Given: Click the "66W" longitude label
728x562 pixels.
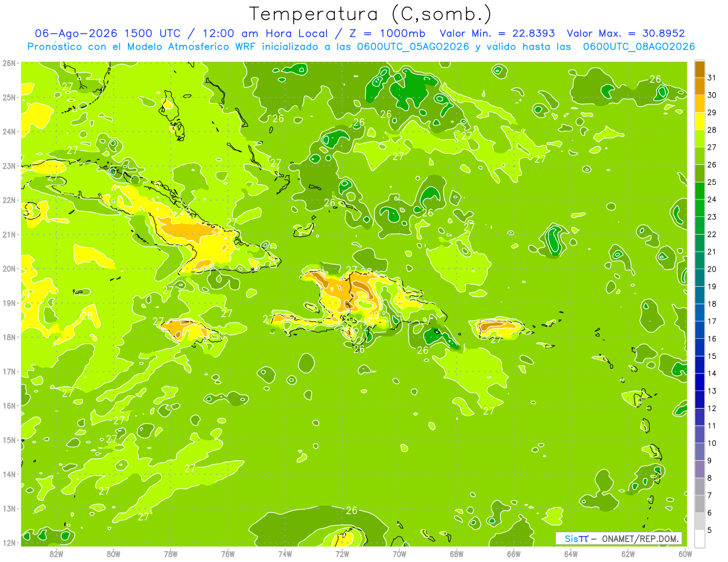Looking at the screenshot, I should click(513, 554).
